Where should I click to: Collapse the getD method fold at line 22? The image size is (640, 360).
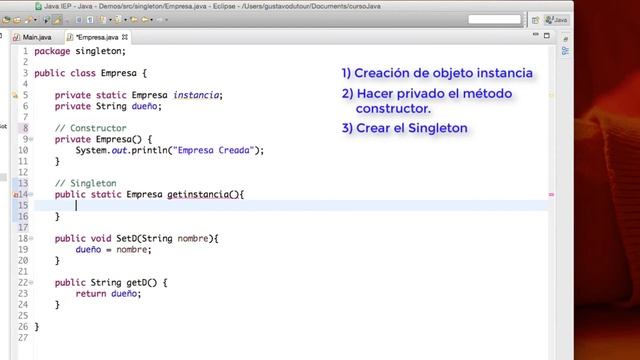(x=31, y=282)
